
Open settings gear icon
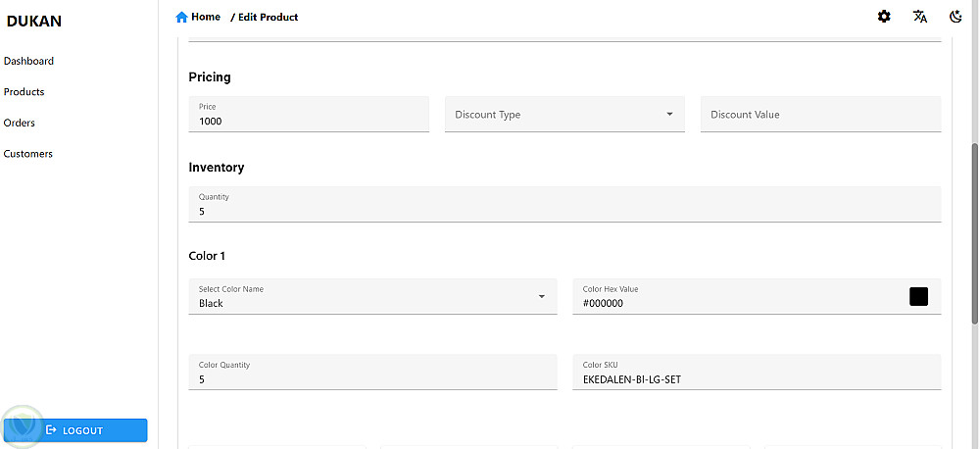[884, 17]
